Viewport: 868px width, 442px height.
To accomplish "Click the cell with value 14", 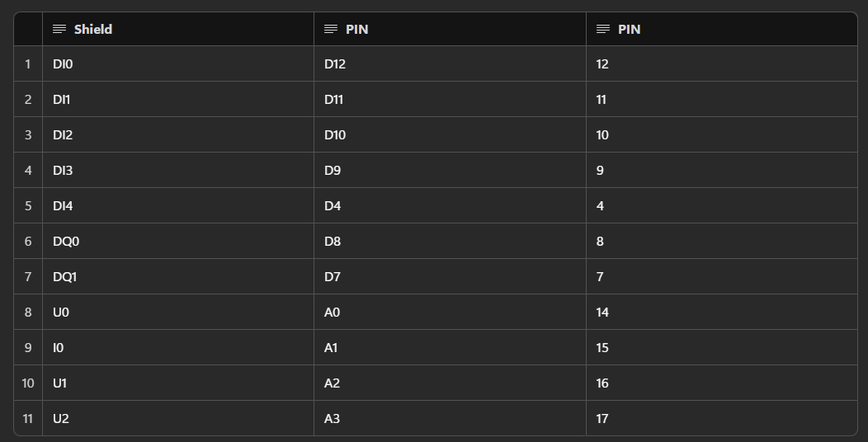I will click(x=602, y=313).
